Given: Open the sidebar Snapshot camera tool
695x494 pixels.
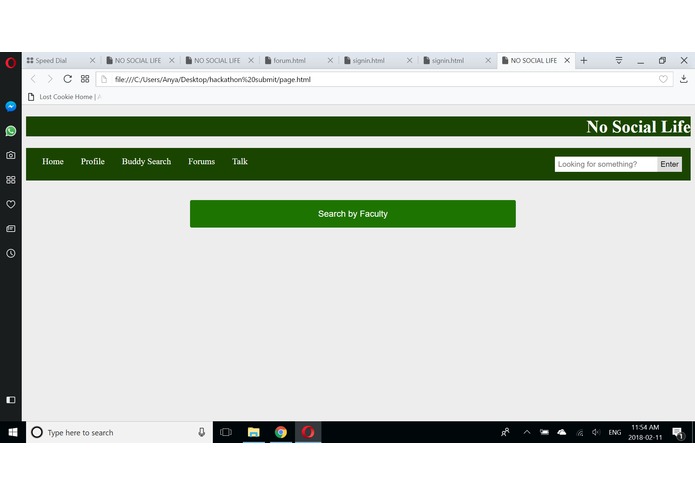Looking at the screenshot, I should (x=11, y=155).
